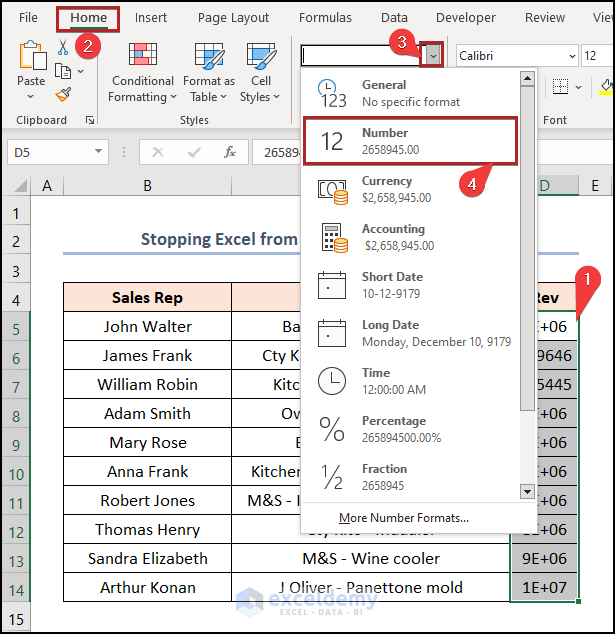Viewport: 615px width, 634px height.
Task: Click the format list scrollbar thumb
Action: (x=527, y=248)
